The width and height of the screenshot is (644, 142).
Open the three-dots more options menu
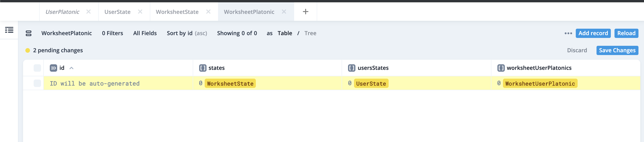[568, 33]
